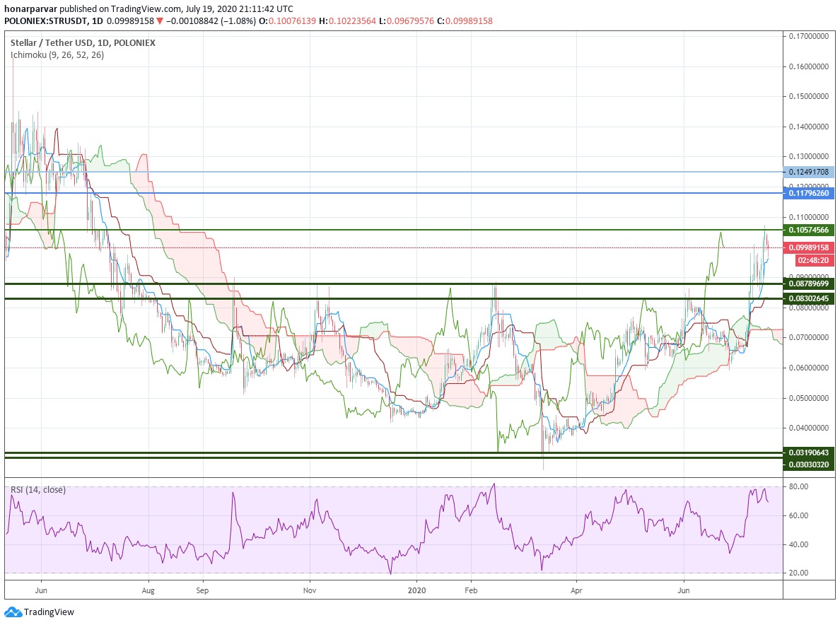The width and height of the screenshot is (840, 625).
Task: Click the 0.10574566 green level label
Action: tap(808, 230)
